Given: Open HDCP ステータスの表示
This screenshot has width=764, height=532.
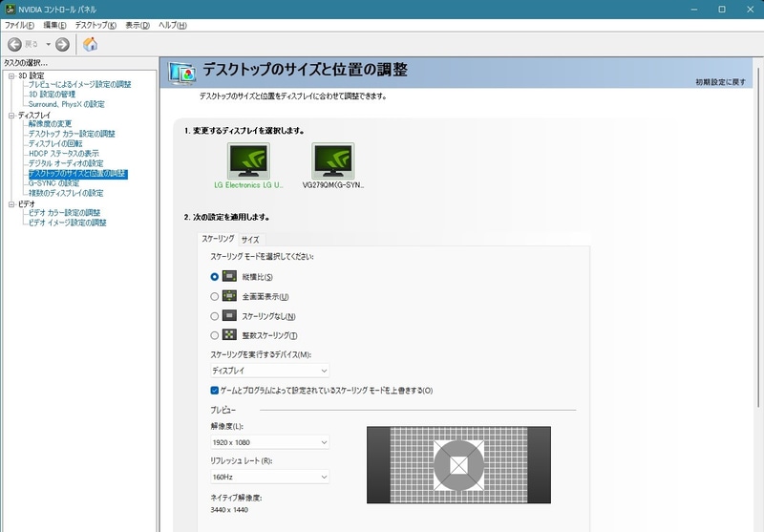Looking at the screenshot, I should pyautogui.click(x=63, y=154).
